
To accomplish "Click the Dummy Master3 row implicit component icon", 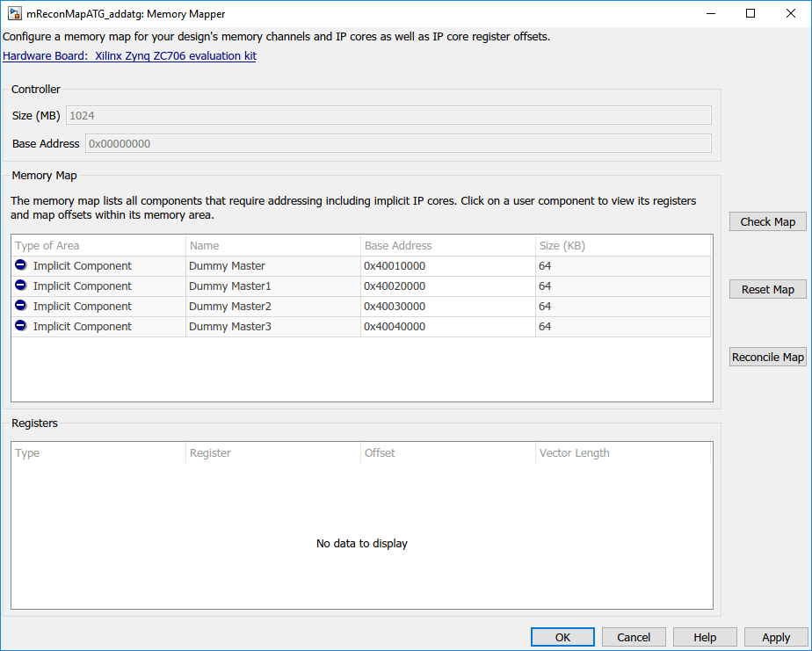I will tap(20, 326).
